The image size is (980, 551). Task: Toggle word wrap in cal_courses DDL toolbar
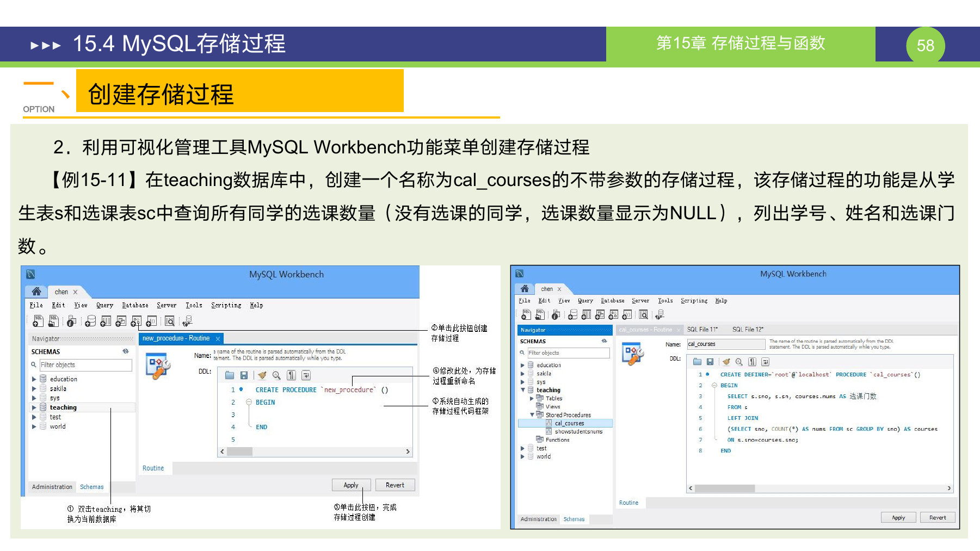pyautogui.click(x=765, y=362)
